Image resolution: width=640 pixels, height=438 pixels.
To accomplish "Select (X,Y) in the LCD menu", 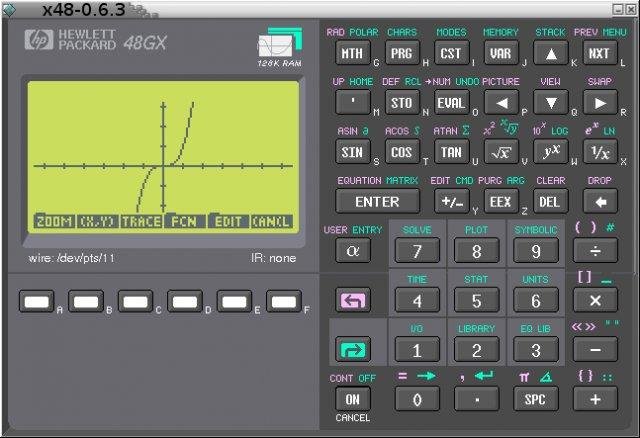I will 98,221.
